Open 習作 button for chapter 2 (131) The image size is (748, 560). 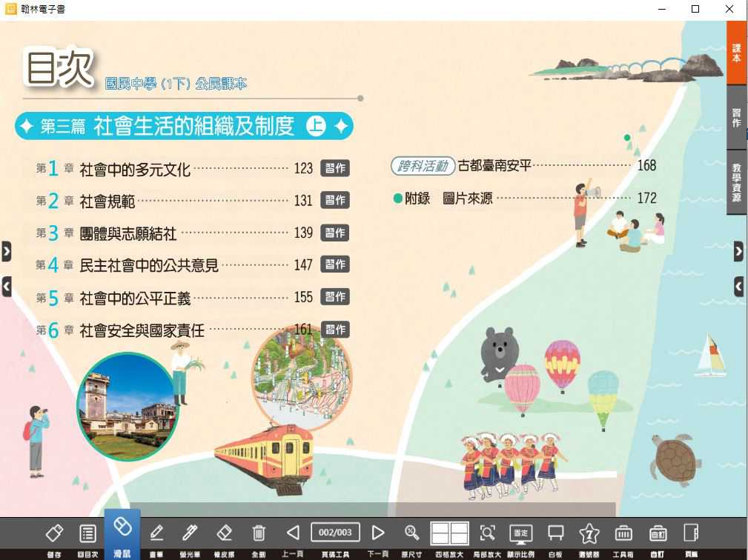[x=335, y=200]
